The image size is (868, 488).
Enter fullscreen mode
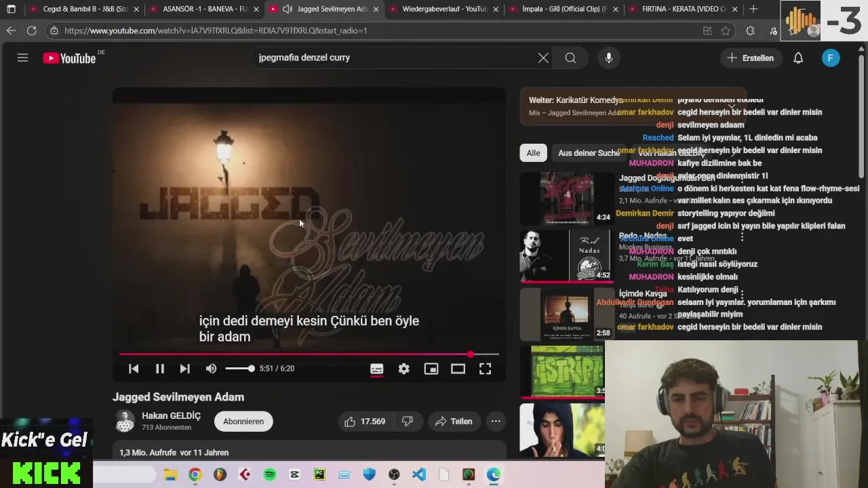(x=485, y=369)
